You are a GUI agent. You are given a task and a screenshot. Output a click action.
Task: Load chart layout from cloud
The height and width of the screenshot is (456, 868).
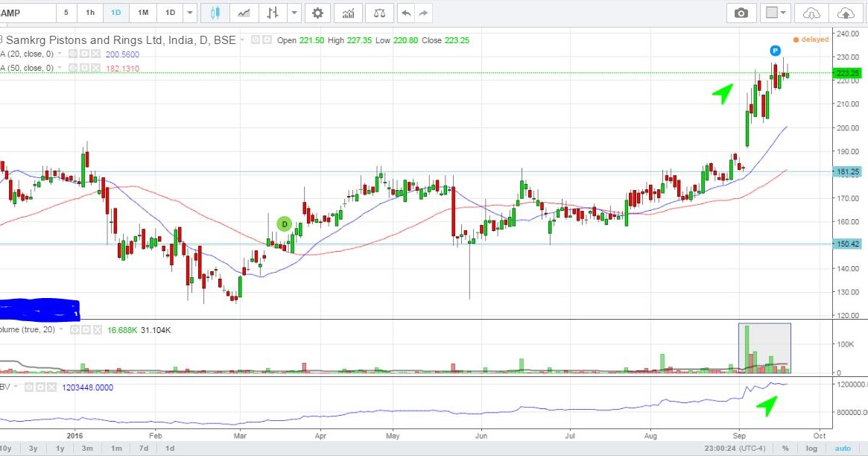[811, 13]
